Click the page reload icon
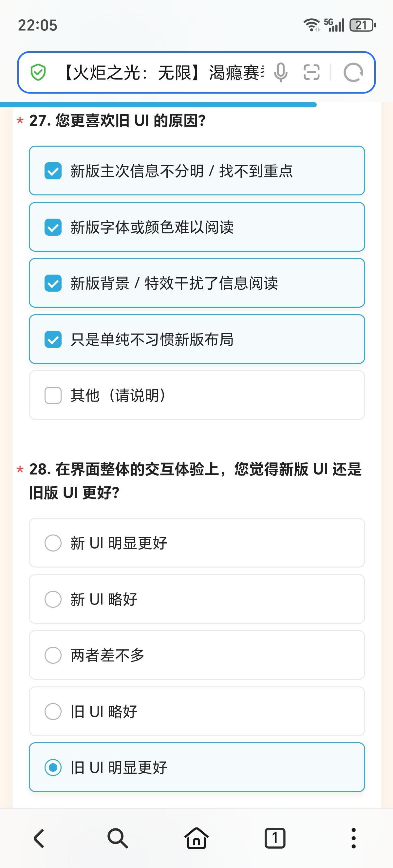 tap(353, 72)
